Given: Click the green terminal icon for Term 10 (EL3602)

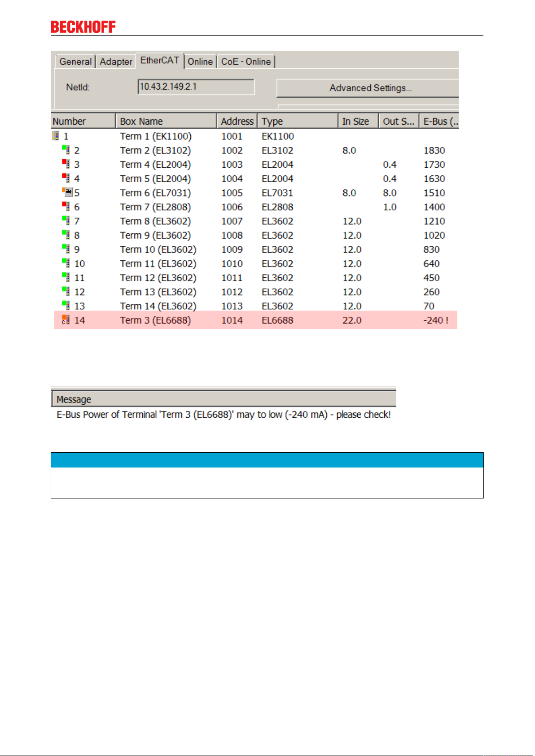Looking at the screenshot, I should click(x=66, y=249).
